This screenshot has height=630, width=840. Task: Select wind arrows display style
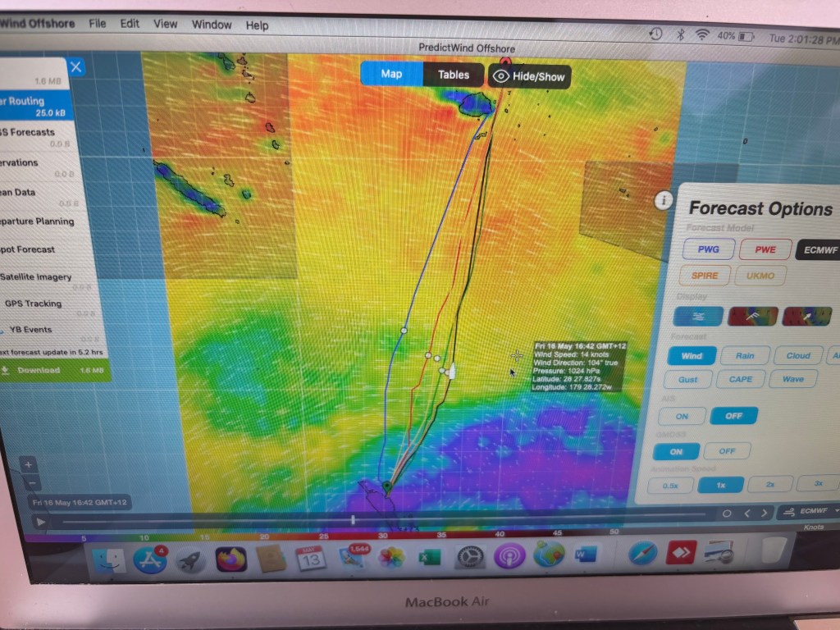pyautogui.click(x=807, y=316)
